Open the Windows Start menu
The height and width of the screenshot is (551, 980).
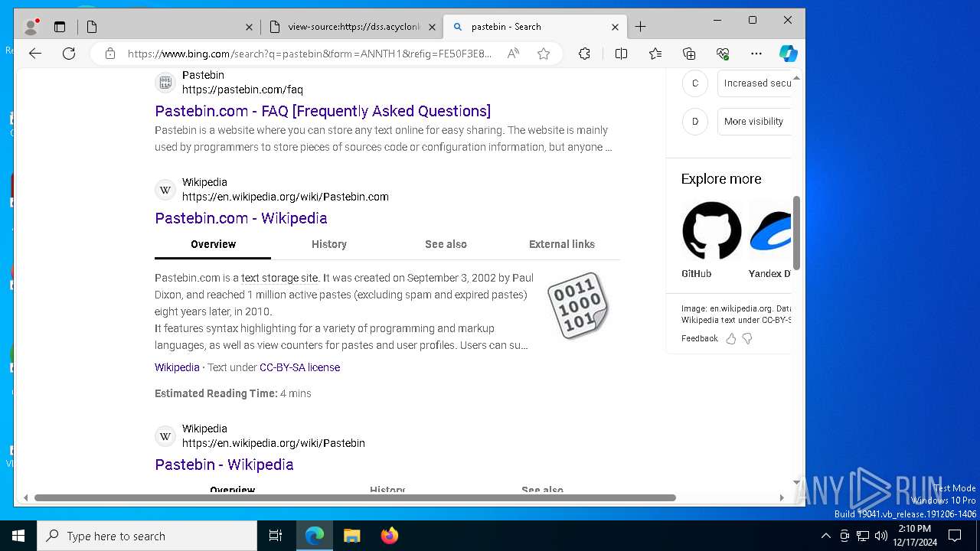[x=18, y=536]
